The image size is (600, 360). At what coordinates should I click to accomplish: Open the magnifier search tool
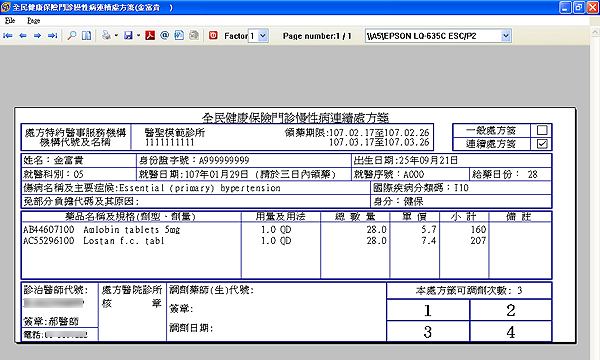pyautogui.click(x=72, y=36)
